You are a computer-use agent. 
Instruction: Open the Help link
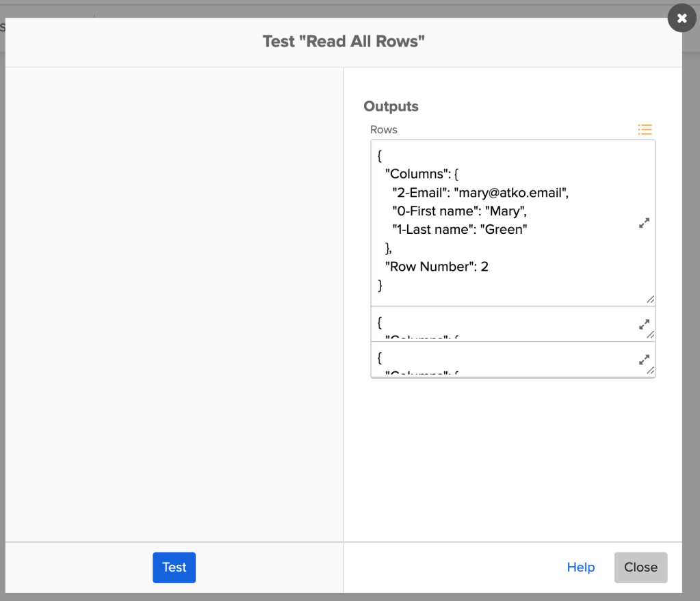(x=580, y=567)
